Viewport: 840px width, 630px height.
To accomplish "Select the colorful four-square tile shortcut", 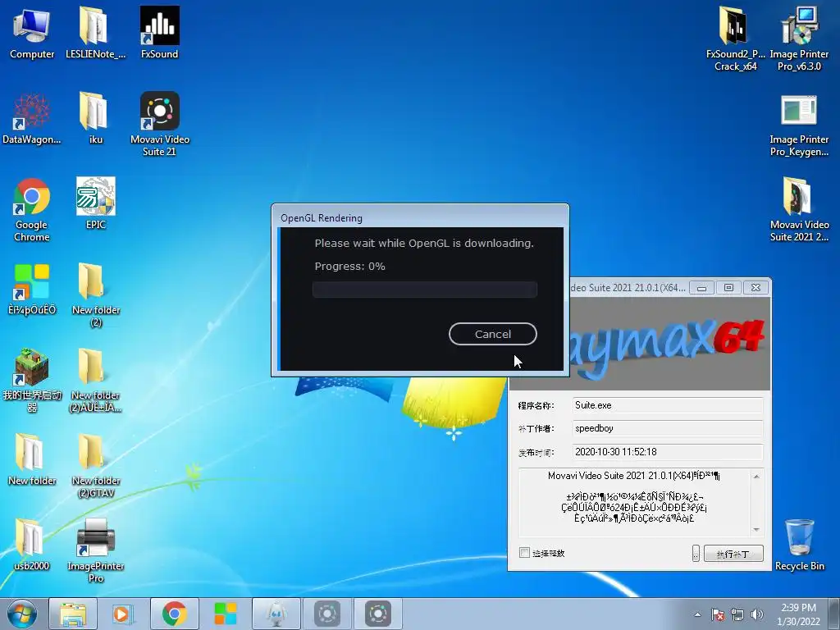I will coord(32,290).
